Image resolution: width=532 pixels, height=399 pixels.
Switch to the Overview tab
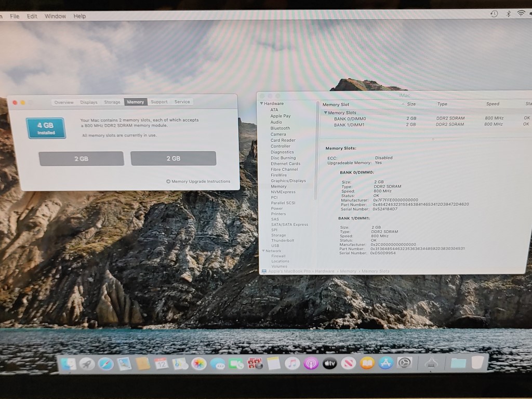pyautogui.click(x=64, y=102)
